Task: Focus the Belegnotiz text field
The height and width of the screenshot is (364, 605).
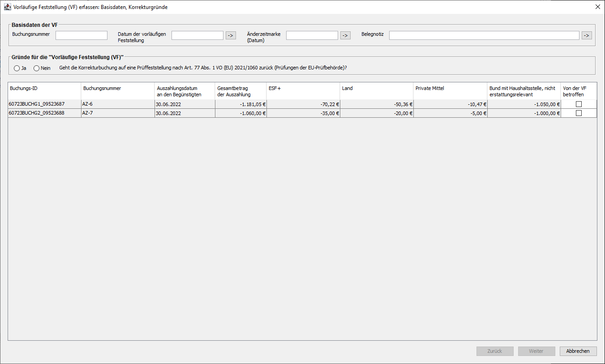Action: pos(485,35)
